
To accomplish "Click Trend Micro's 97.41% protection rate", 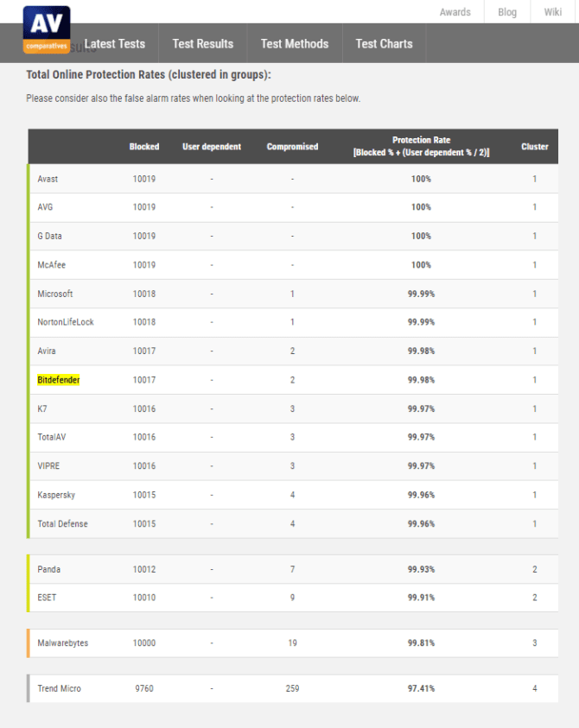I will (x=421, y=688).
